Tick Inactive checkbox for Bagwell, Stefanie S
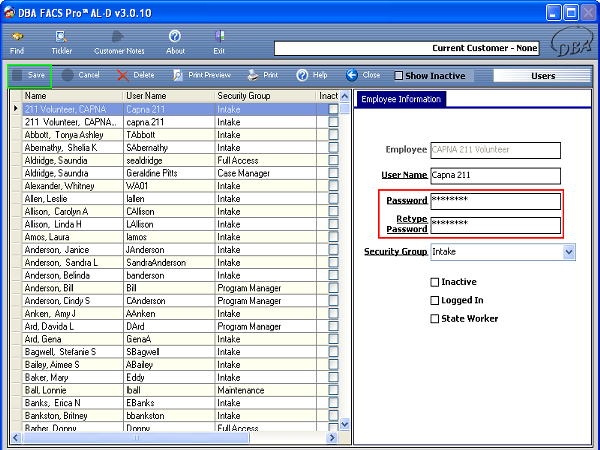600x450 pixels. tap(333, 352)
